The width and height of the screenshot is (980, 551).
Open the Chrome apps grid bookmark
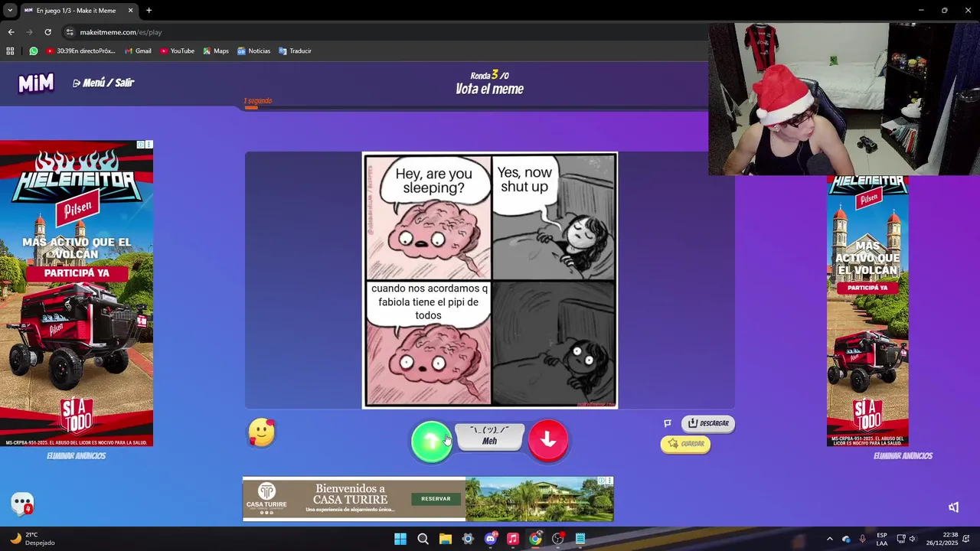pos(10,51)
